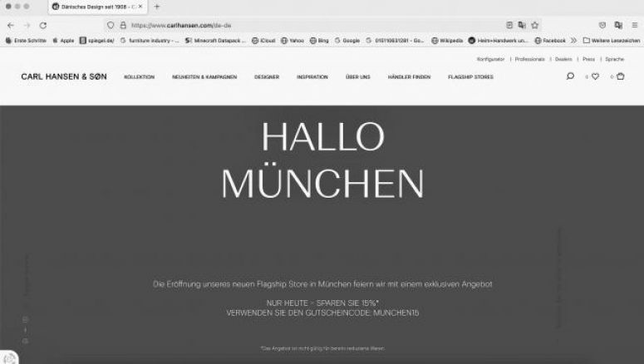Image resolution: width=644 pixels, height=364 pixels.
Task: Select Designer in the main navigation
Action: pyautogui.click(x=267, y=76)
